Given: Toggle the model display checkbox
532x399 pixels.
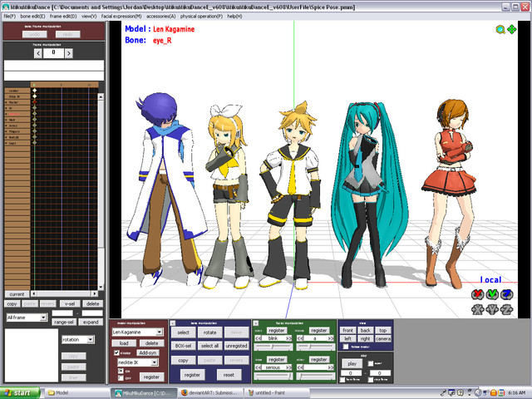Looking at the screenshot, I should click(116, 352).
